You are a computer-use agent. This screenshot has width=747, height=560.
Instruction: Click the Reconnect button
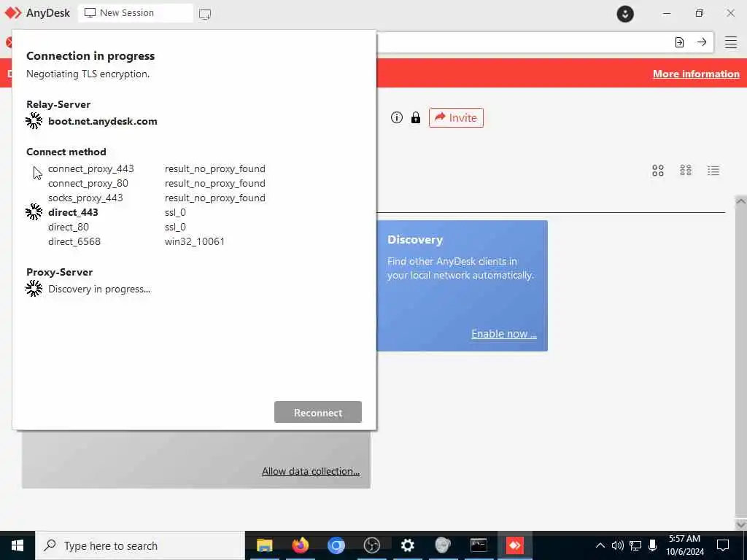(x=318, y=413)
